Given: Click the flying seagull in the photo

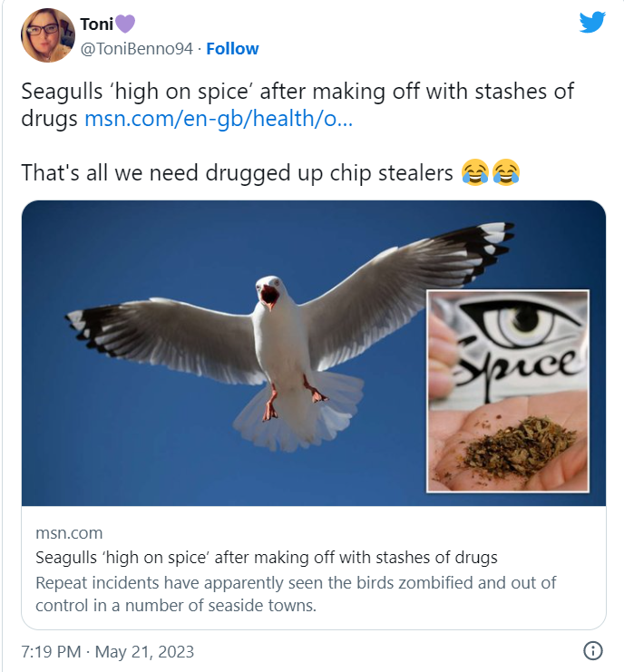Looking at the screenshot, I should [290, 336].
